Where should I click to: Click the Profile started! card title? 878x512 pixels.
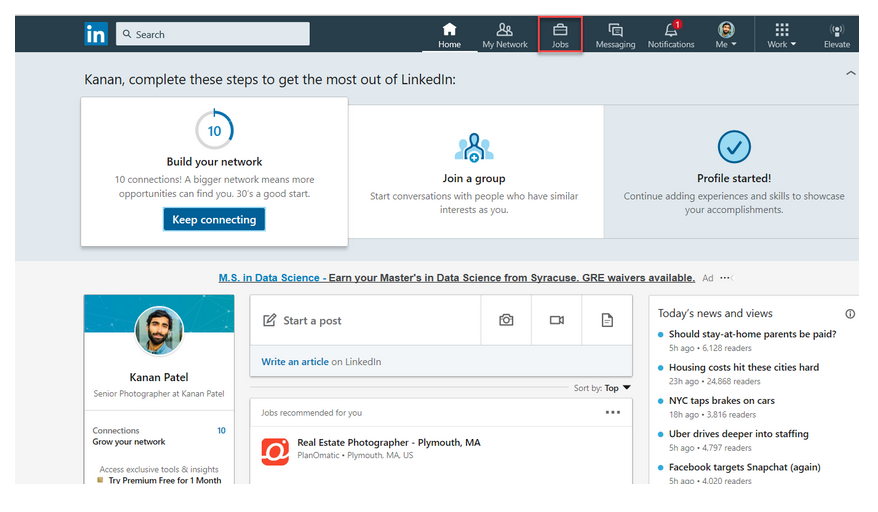point(734,178)
